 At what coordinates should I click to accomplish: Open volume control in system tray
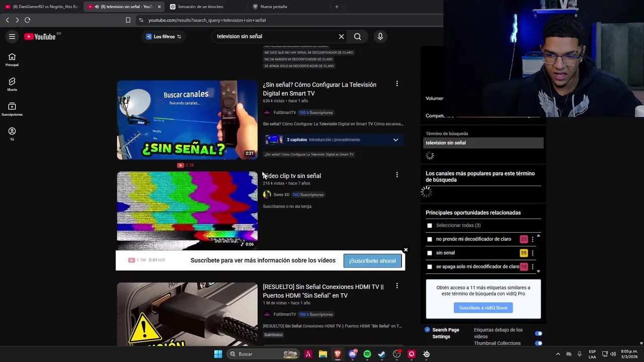click(x=613, y=354)
